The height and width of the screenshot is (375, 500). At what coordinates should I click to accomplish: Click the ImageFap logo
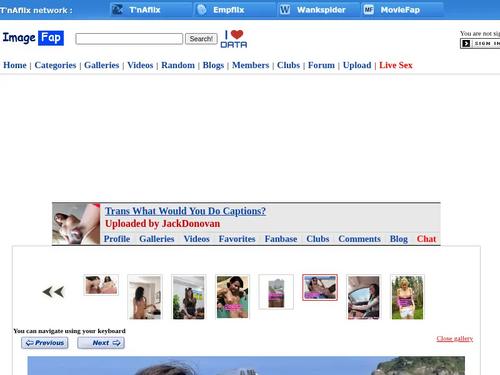[33, 38]
